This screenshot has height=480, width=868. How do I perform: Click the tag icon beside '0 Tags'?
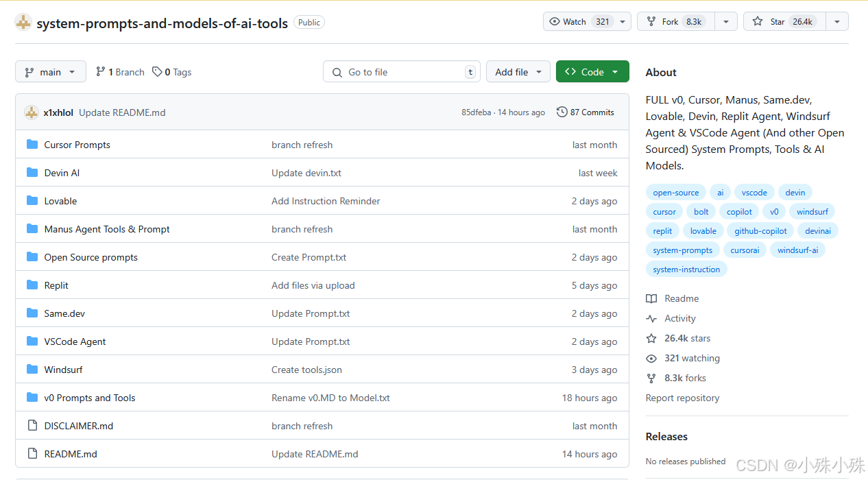(157, 71)
